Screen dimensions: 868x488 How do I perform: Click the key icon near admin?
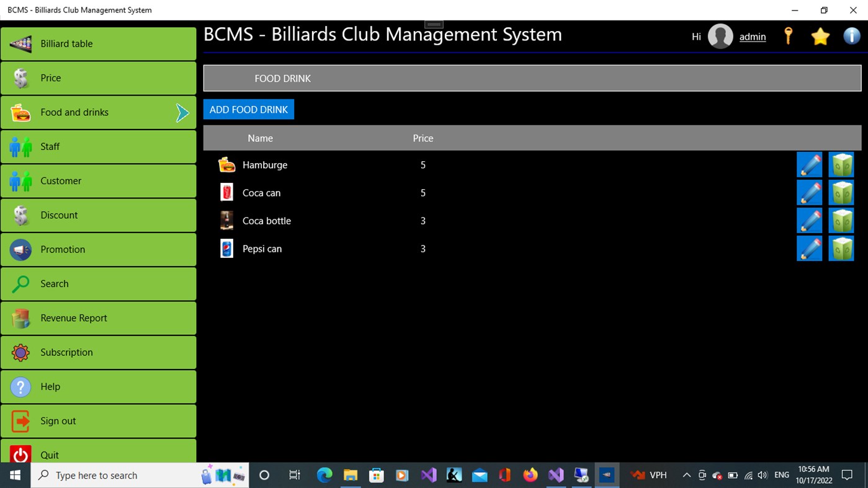pyautogui.click(x=788, y=36)
